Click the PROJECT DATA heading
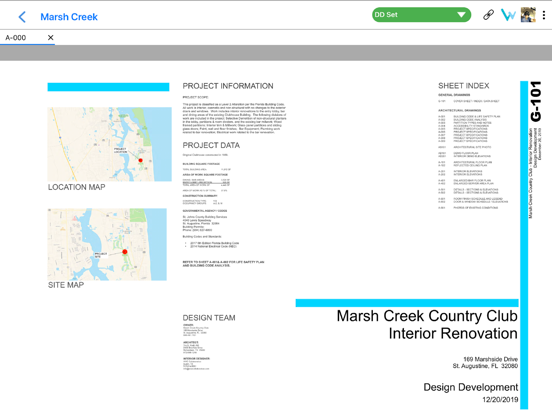This screenshot has height=414, width=552. coord(211,145)
